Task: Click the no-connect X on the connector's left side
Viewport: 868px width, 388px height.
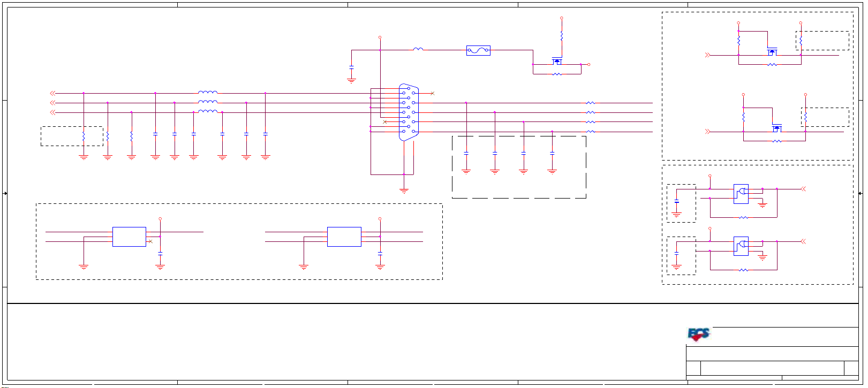Action: coord(384,122)
